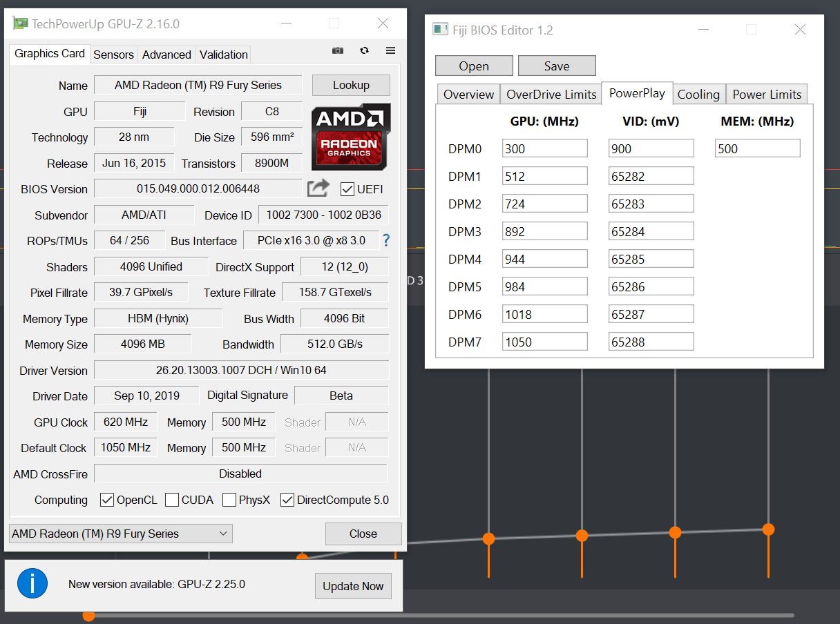Screen dimensions: 840x624
Task: Click the DPM5 VID field showing 65286
Action: (x=651, y=286)
